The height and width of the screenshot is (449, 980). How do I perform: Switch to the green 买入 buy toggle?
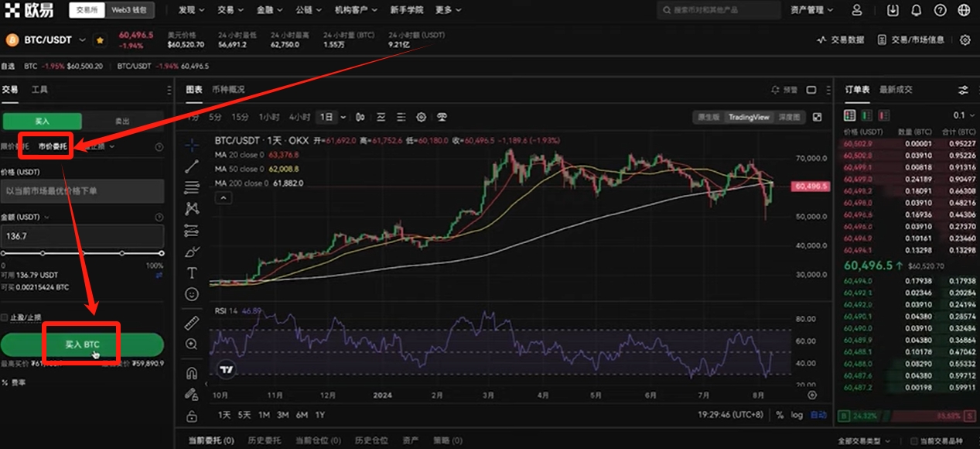pyautogui.click(x=42, y=122)
